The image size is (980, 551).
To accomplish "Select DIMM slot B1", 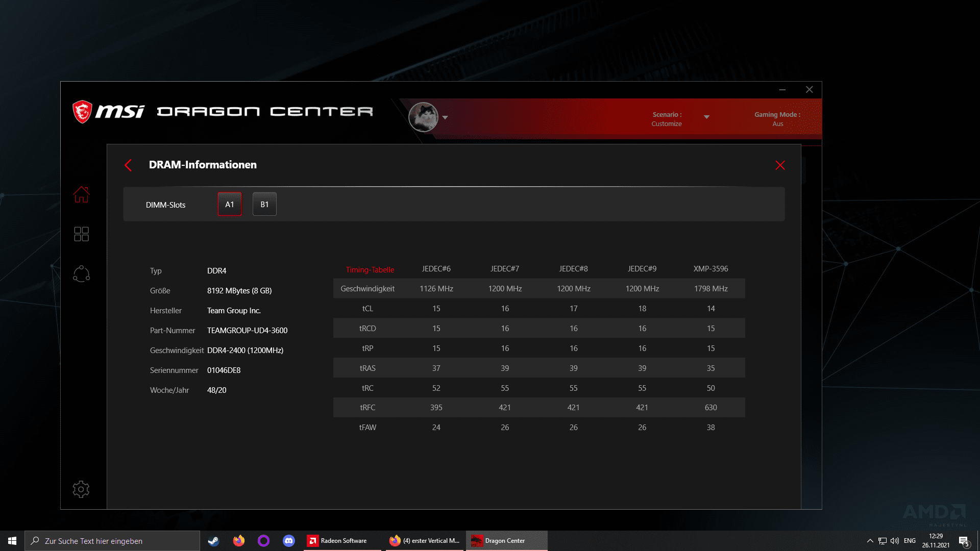I will pos(264,204).
